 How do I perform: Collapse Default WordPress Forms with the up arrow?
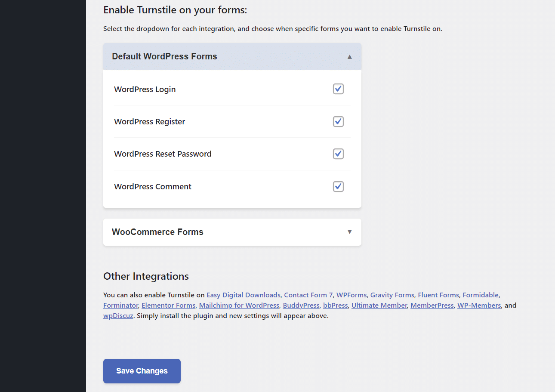pos(350,57)
